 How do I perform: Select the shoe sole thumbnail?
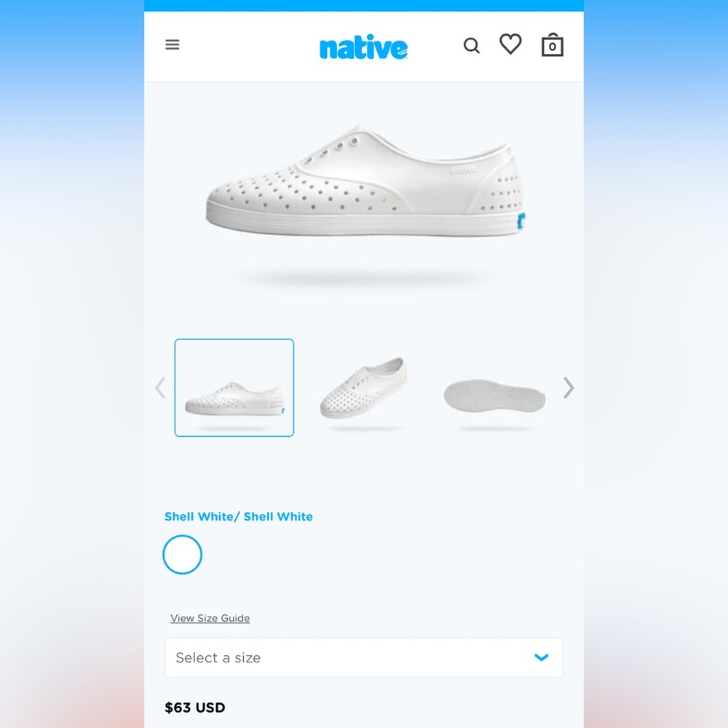[x=494, y=397]
